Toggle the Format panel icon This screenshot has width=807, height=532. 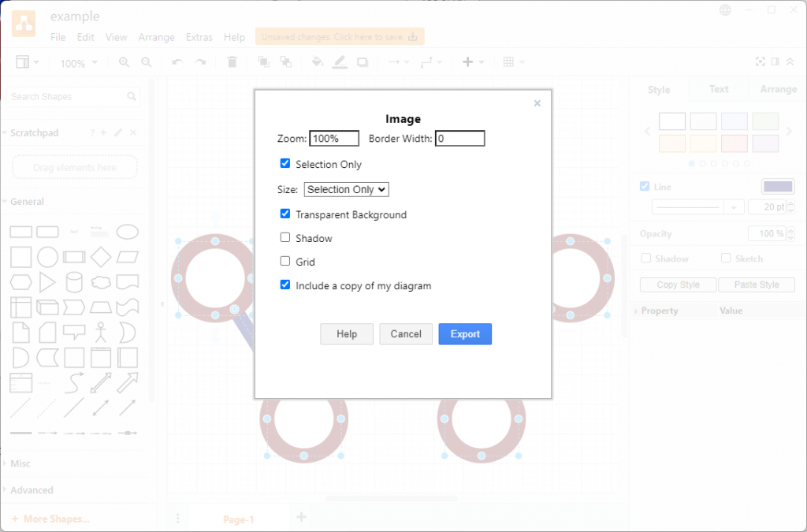(x=775, y=61)
